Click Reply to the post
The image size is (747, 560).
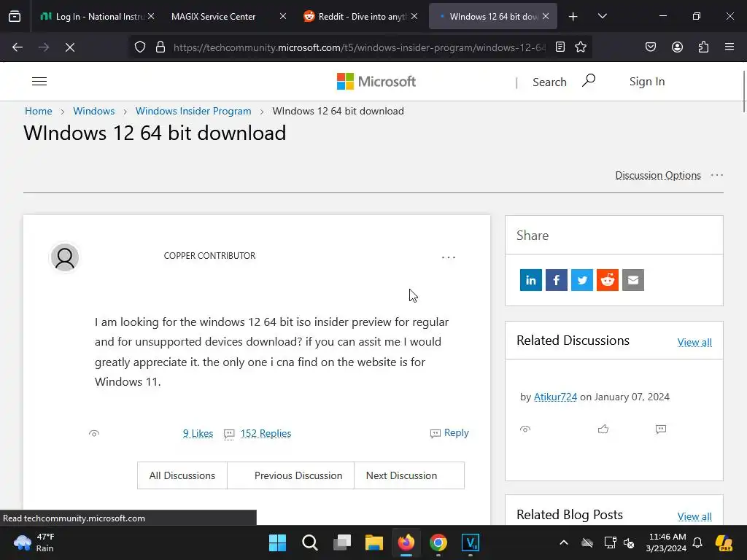click(449, 433)
